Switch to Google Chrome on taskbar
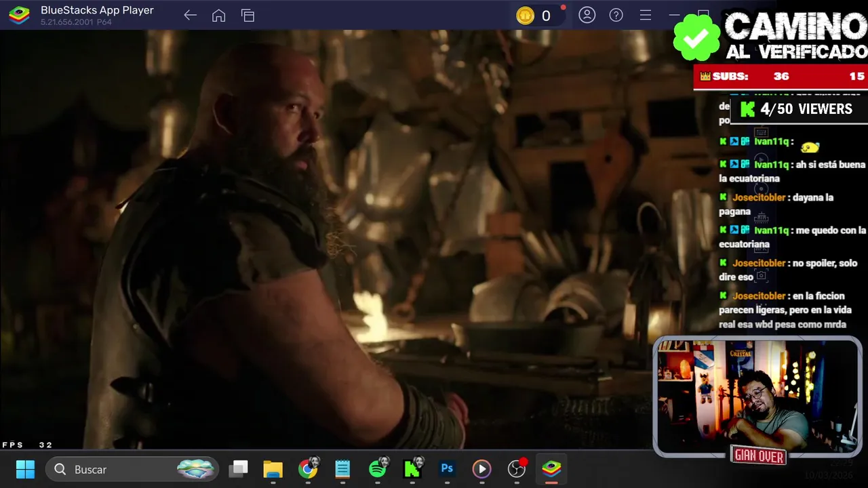This screenshot has height=488, width=868. (308, 469)
